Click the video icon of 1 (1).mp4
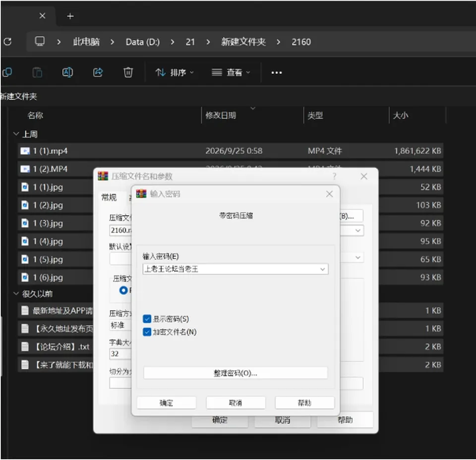This screenshot has width=476, height=460. coord(25,151)
